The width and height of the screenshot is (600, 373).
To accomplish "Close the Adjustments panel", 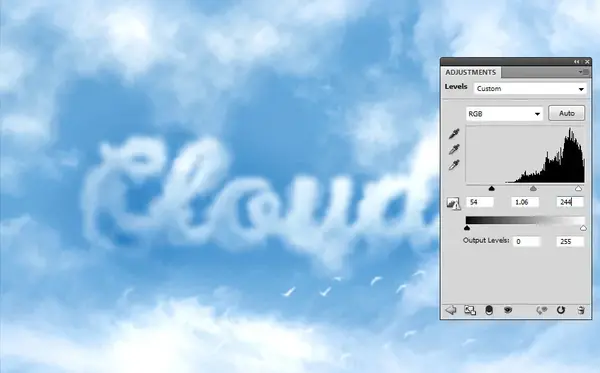I will coord(587,62).
